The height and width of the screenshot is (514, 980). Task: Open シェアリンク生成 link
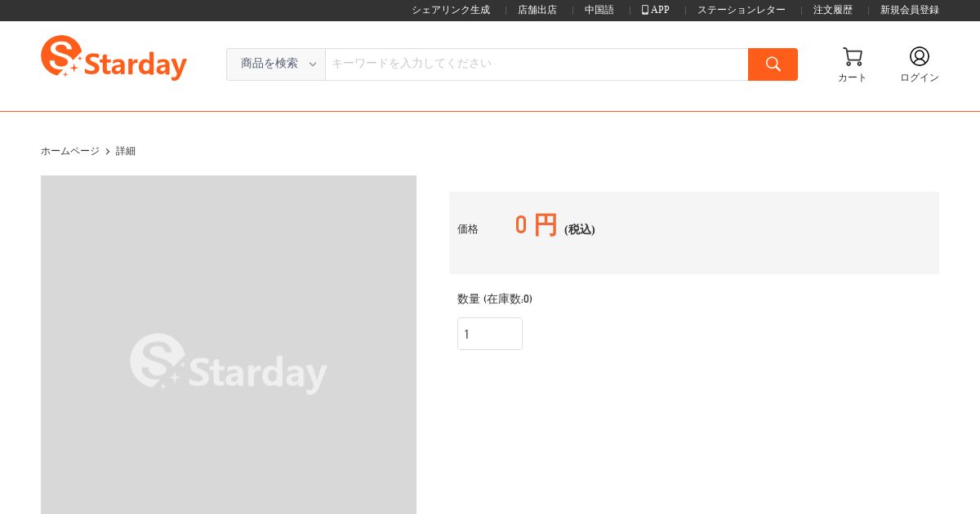451,10
